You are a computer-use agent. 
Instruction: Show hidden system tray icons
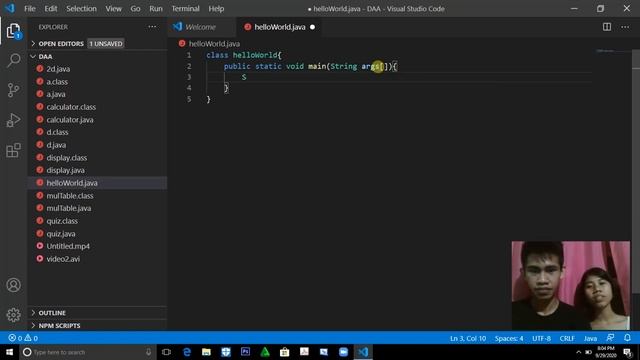tap(578, 352)
